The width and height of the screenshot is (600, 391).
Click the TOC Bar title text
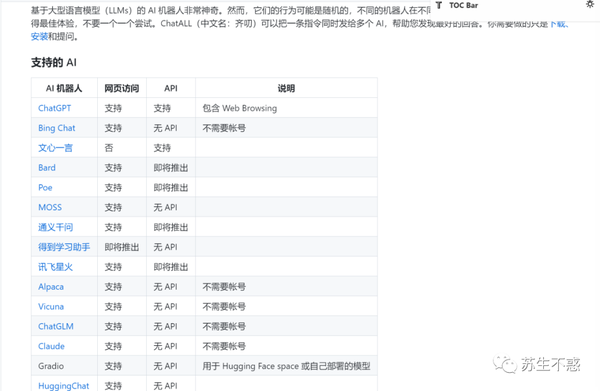coord(463,5)
